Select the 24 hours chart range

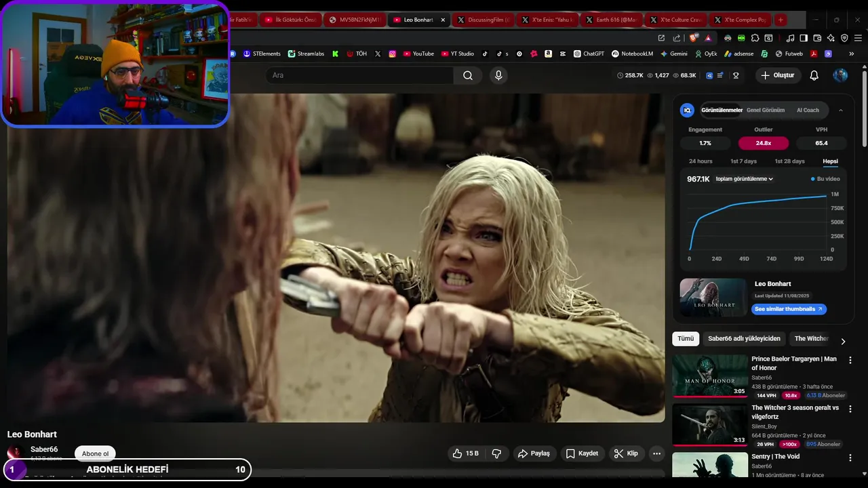click(701, 161)
